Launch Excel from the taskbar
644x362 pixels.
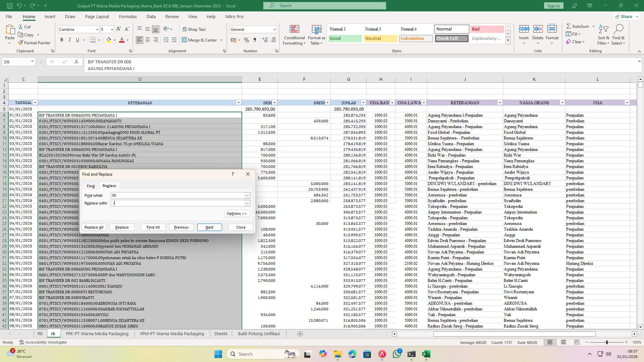click(426, 354)
